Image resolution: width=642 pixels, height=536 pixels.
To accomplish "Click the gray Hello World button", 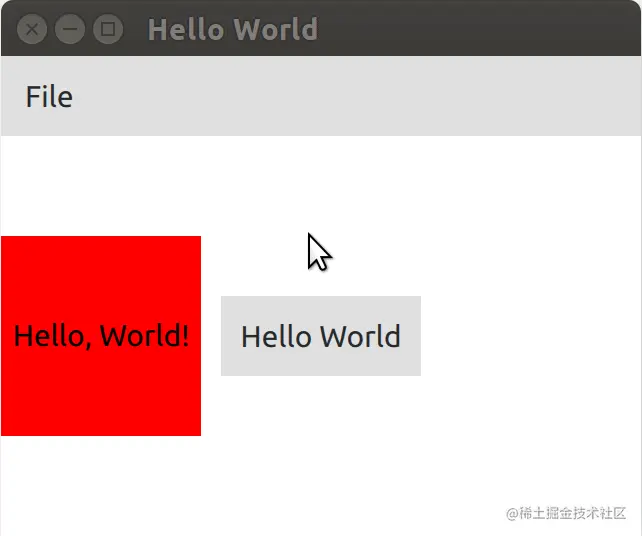I will tap(321, 336).
